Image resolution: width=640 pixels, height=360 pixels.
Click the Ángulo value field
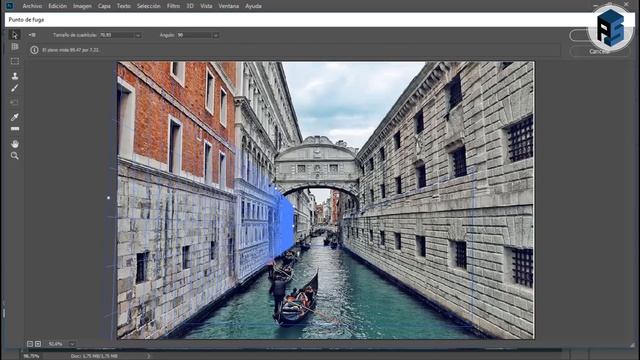pyautogui.click(x=195, y=36)
